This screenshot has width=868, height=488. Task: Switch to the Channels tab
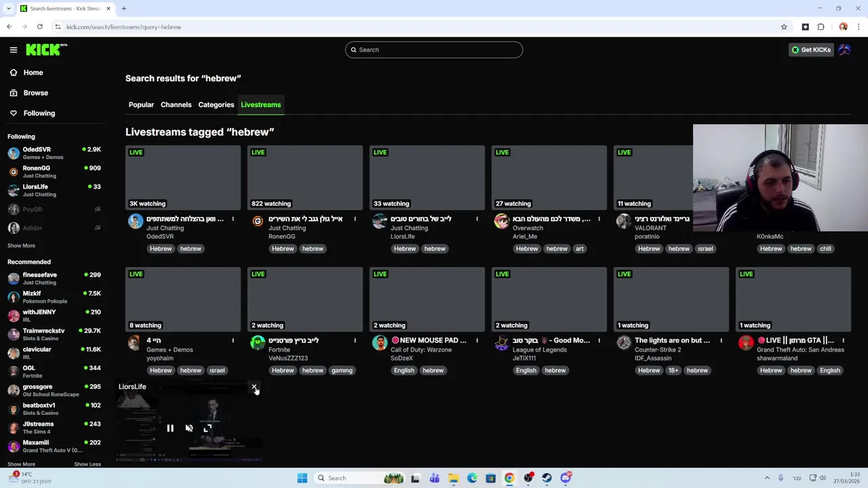pyautogui.click(x=176, y=104)
